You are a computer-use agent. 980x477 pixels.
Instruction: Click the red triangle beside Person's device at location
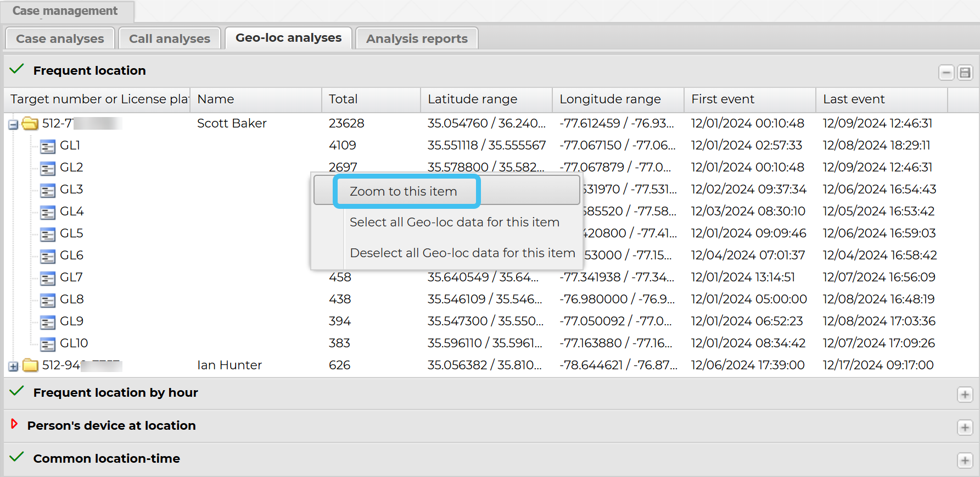[14, 424]
